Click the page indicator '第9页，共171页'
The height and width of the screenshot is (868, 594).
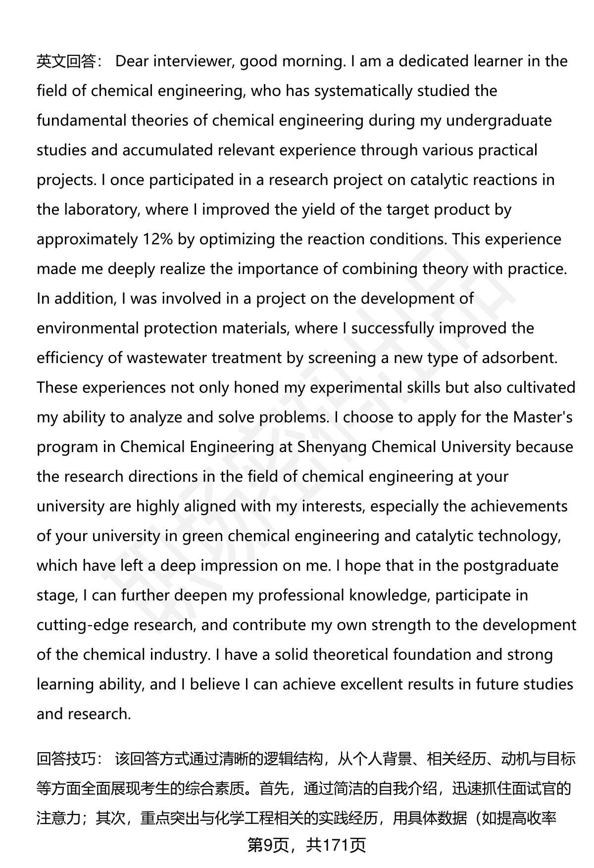(306, 845)
